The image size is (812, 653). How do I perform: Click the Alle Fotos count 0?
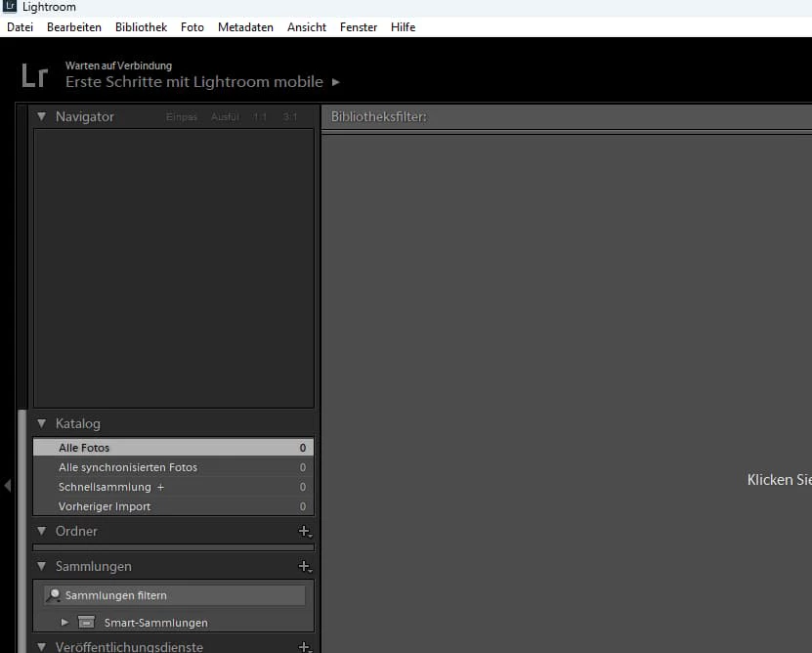tap(303, 448)
